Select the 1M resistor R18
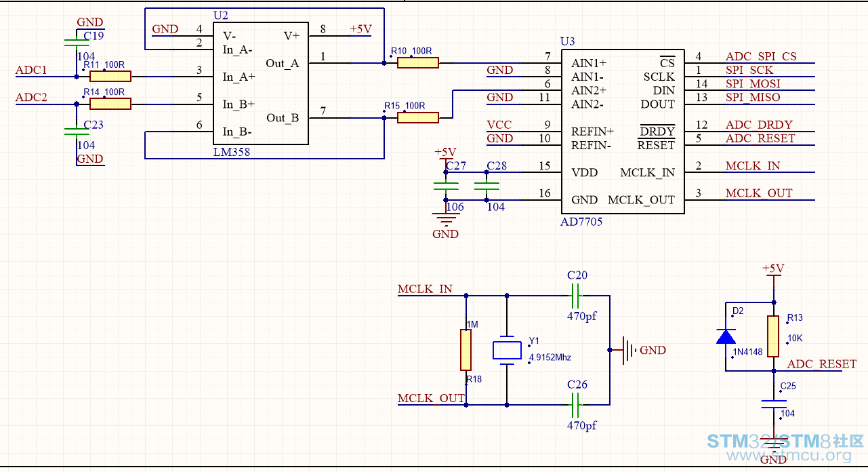 [x=466, y=350]
